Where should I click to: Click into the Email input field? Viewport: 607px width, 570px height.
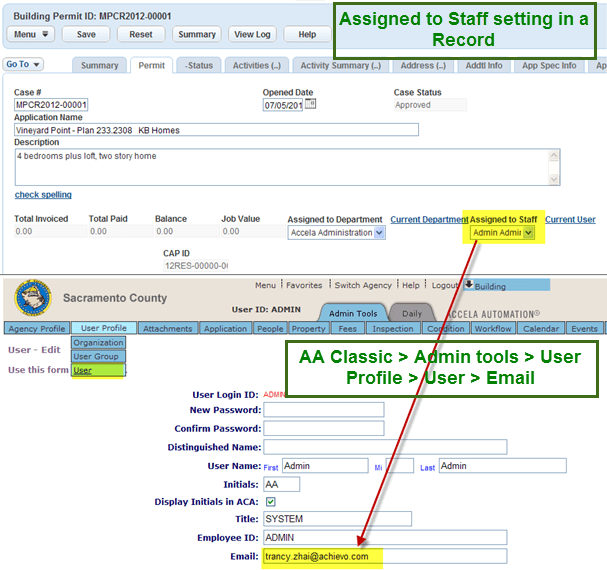pos(384,556)
